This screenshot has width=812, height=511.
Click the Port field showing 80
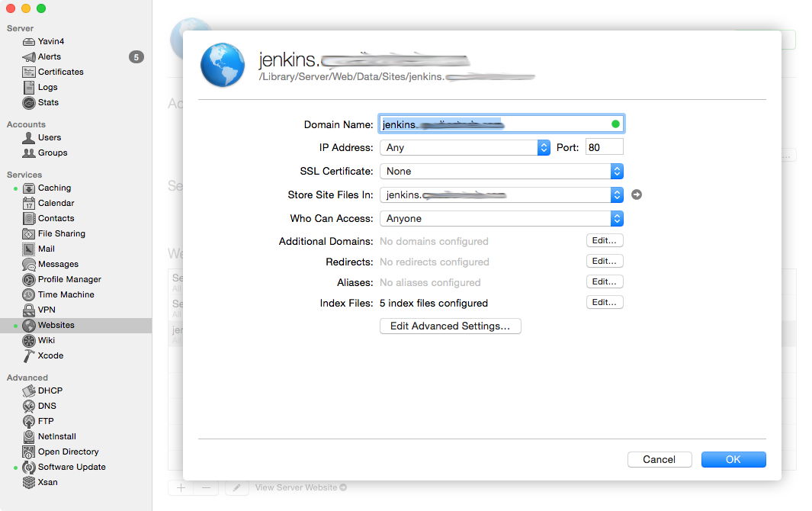pos(605,148)
